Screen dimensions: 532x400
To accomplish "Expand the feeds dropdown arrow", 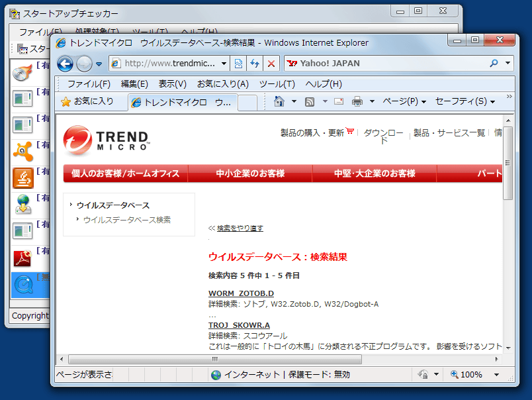I will pyautogui.click(x=325, y=101).
